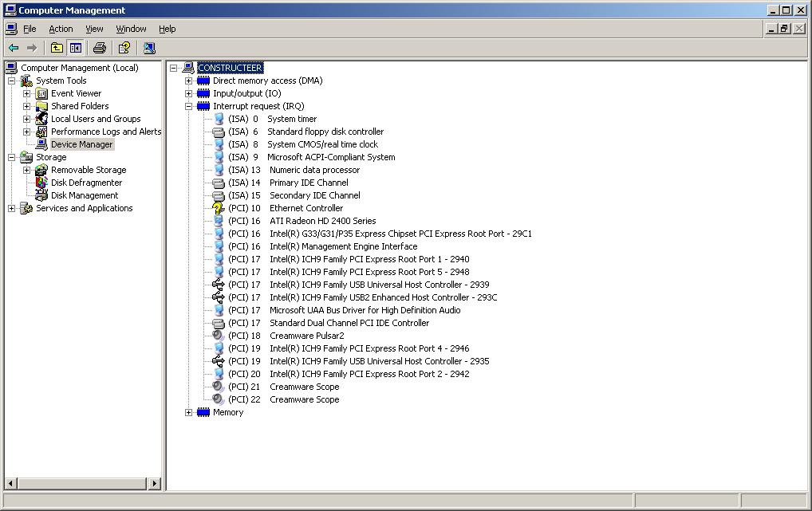The image size is (812, 511).
Task: Click the System Tools icon
Action: point(26,81)
